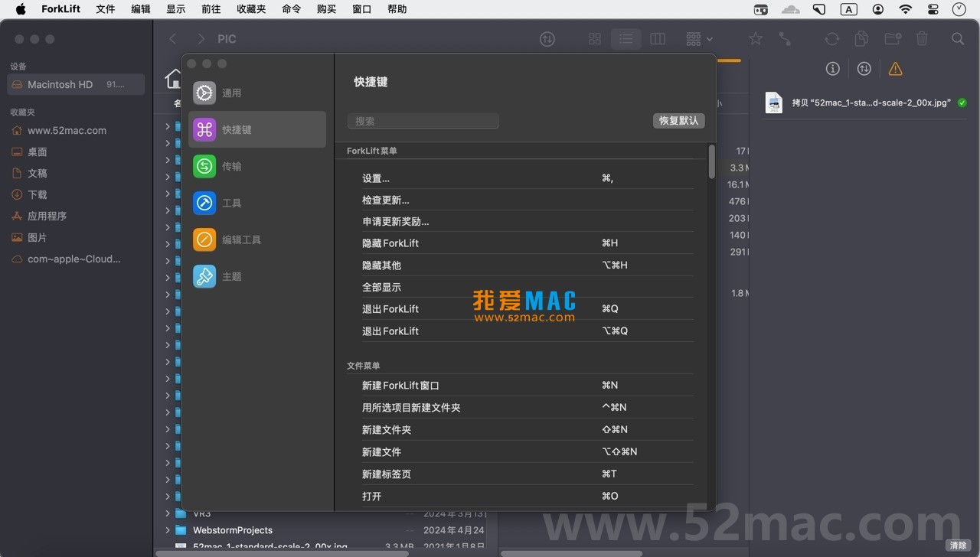
Task: Open the 编辑 menu
Action: (x=141, y=9)
